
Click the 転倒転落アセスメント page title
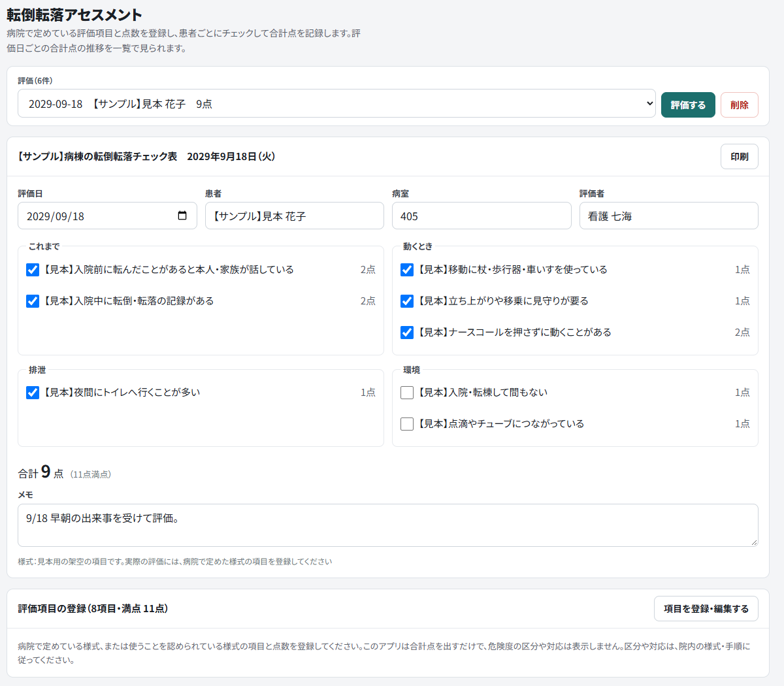pos(74,14)
